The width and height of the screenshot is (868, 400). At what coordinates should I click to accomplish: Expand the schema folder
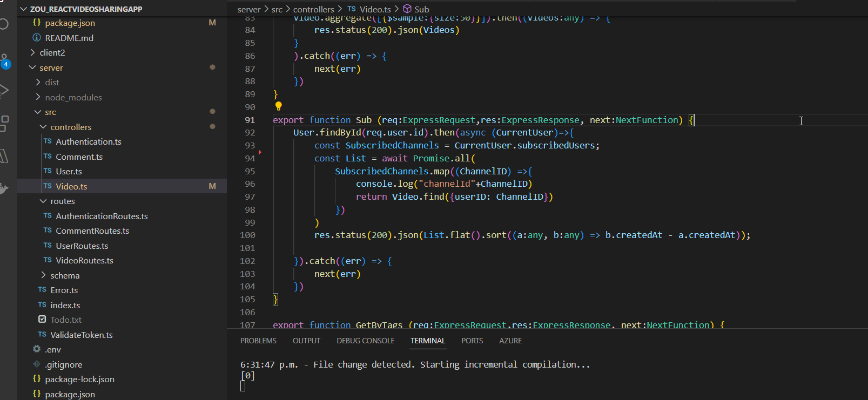(64, 276)
